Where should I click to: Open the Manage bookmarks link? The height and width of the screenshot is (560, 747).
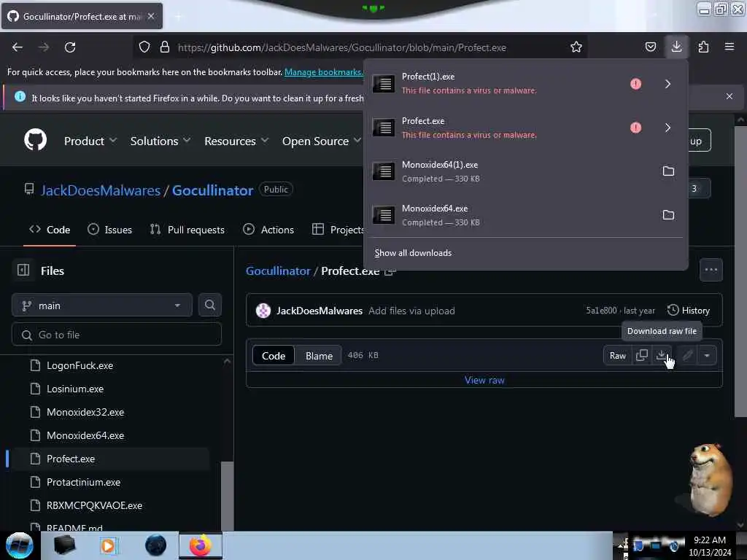[323, 72]
